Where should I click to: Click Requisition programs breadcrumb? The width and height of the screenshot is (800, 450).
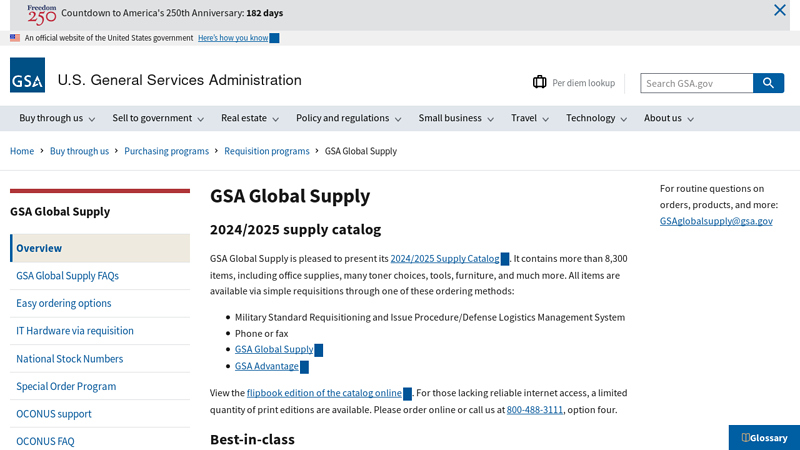click(267, 151)
